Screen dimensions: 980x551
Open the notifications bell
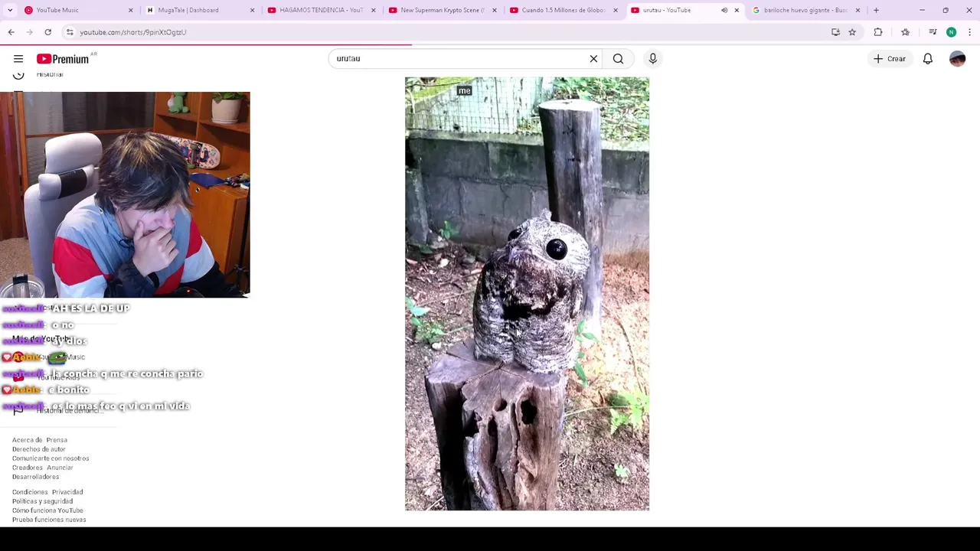pyautogui.click(x=927, y=59)
